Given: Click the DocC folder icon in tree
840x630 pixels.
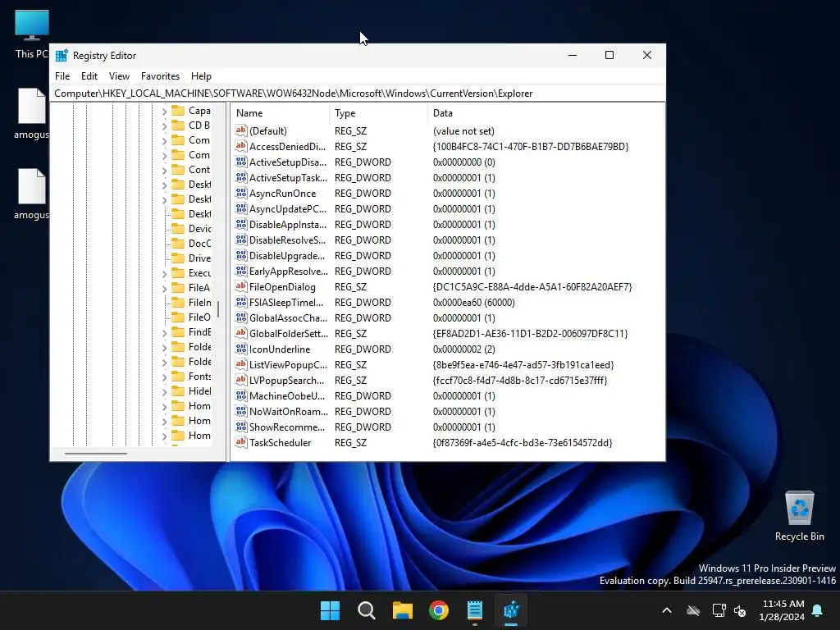Looking at the screenshot, I should pyautogui.click(x=178, y=244).
